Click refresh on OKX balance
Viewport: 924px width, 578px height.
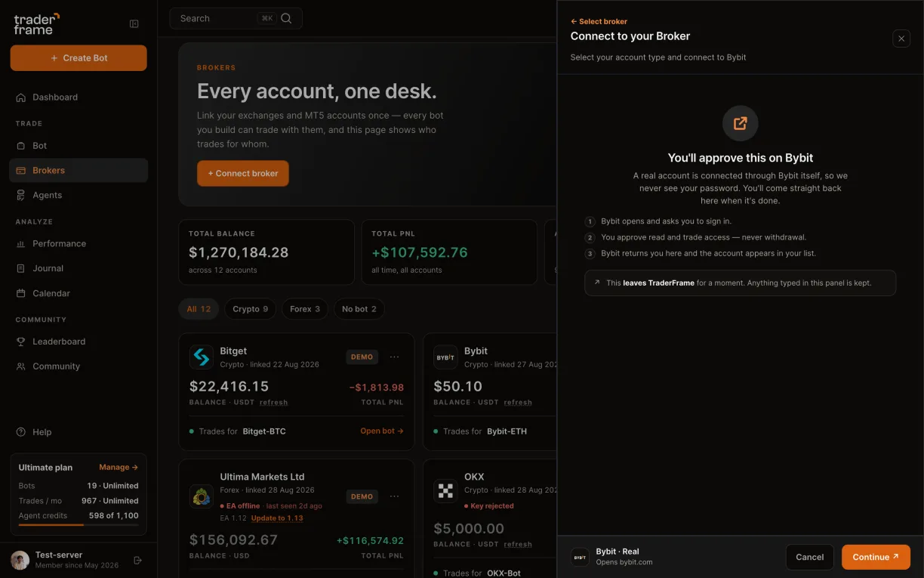tap(518, 544)
